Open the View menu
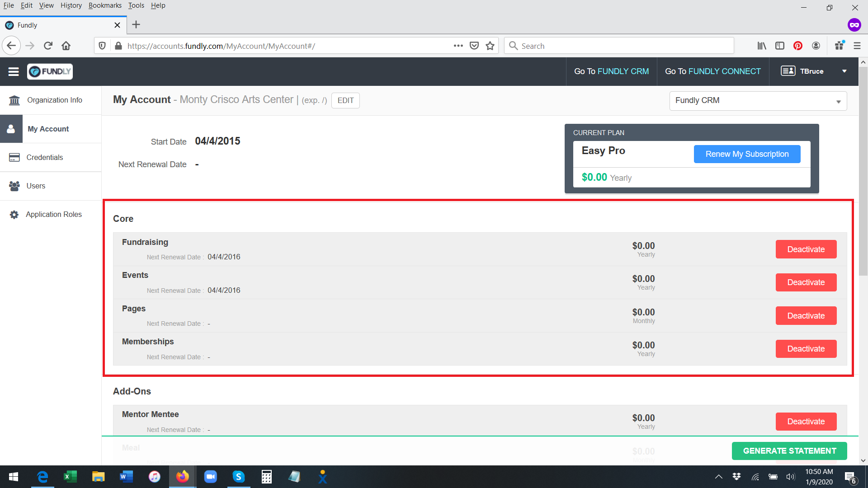The height and width of the screenshot is (488, 868). pos(46,5)
